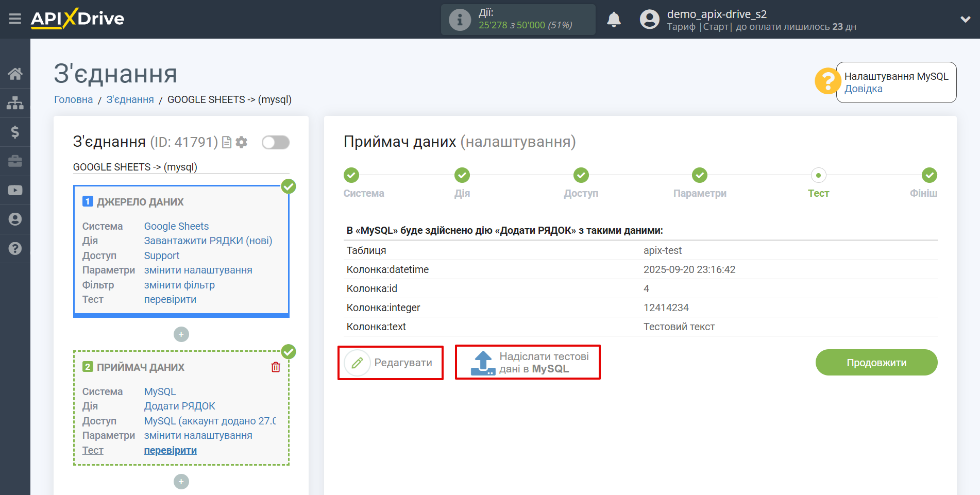Open connections sitemap icon in sidebar

click(15, 103)
